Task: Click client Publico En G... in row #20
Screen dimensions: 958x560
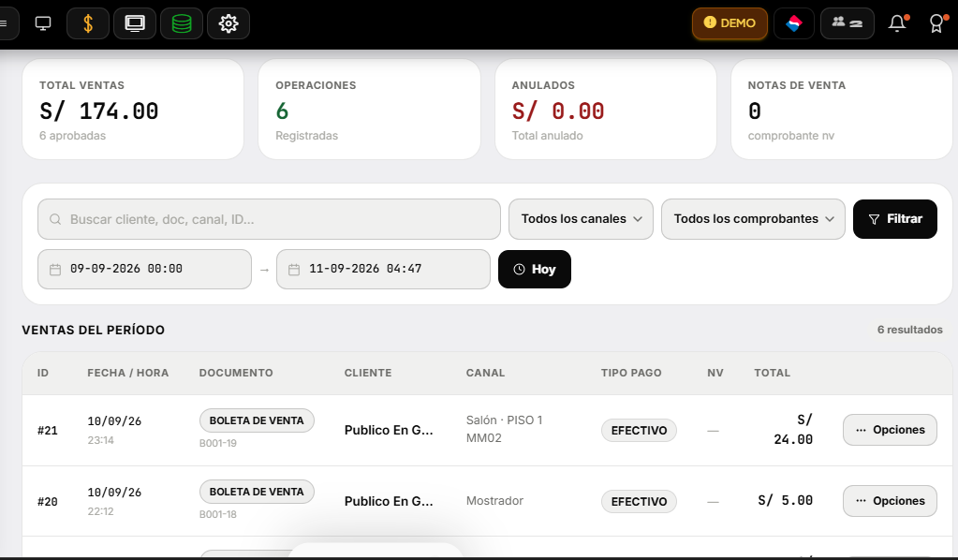Action: [389, 501]
